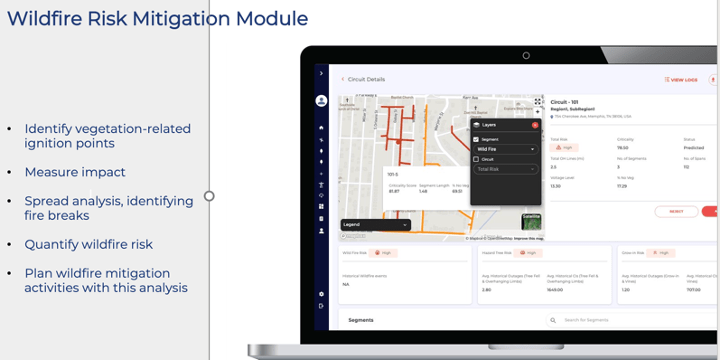The width and height of the screenshot is (720, 360).
Task: Expand the sidebar using the top chevron
Action: point(321,73)
